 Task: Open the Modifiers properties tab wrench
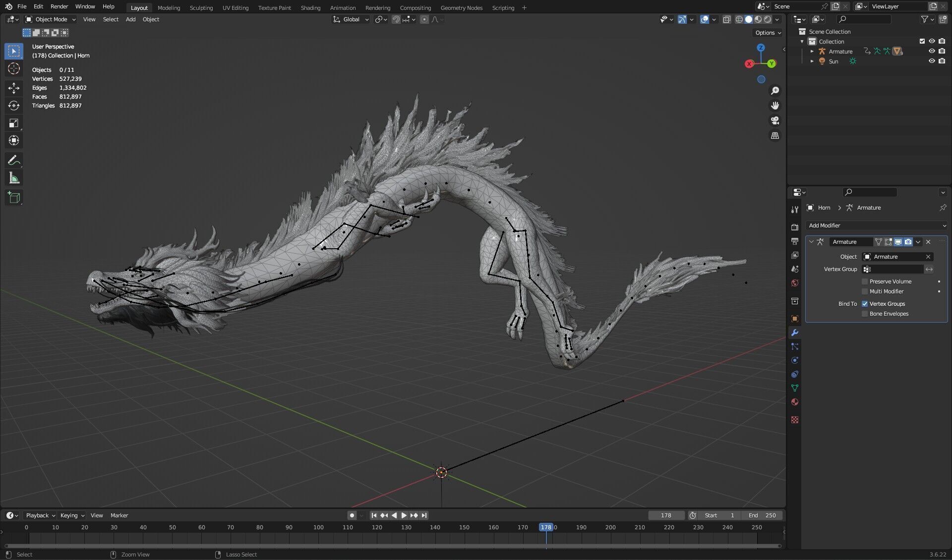[794, 333]
